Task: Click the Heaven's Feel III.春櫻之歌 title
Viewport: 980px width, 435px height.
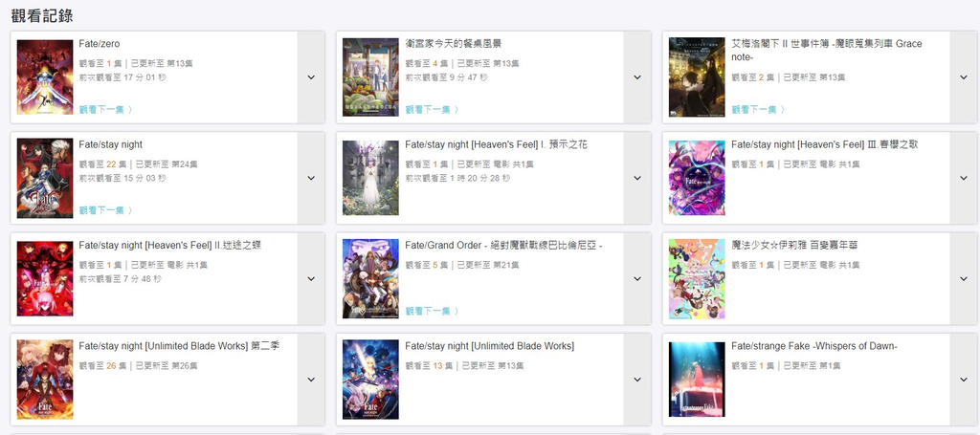Action: (x=824, y=144)
